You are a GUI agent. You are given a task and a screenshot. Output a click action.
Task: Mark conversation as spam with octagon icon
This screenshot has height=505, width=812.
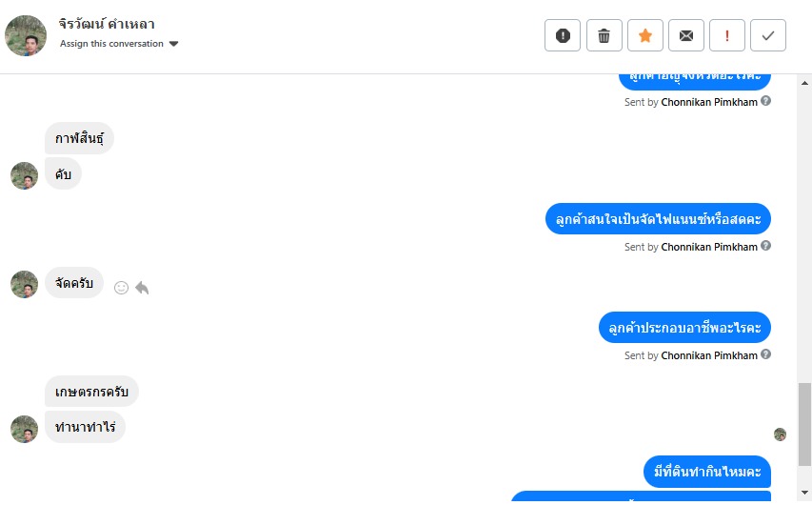coord(563,35)
